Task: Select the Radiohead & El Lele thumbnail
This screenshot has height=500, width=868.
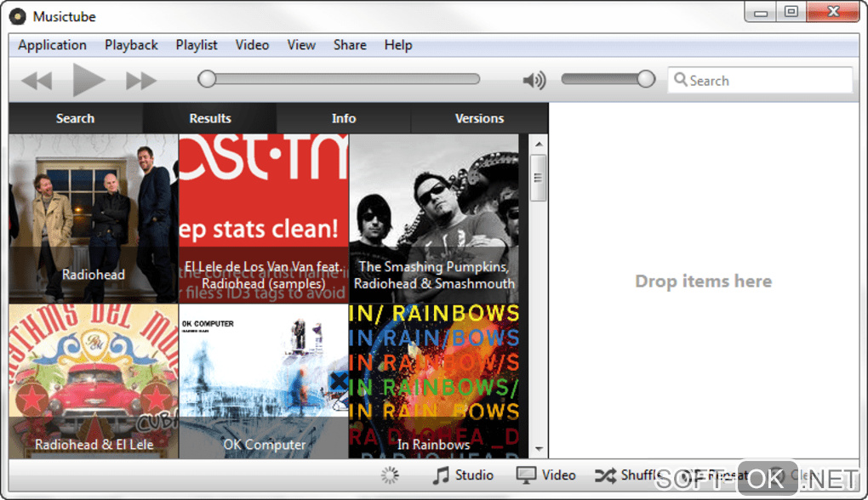Action: [94, 381]
